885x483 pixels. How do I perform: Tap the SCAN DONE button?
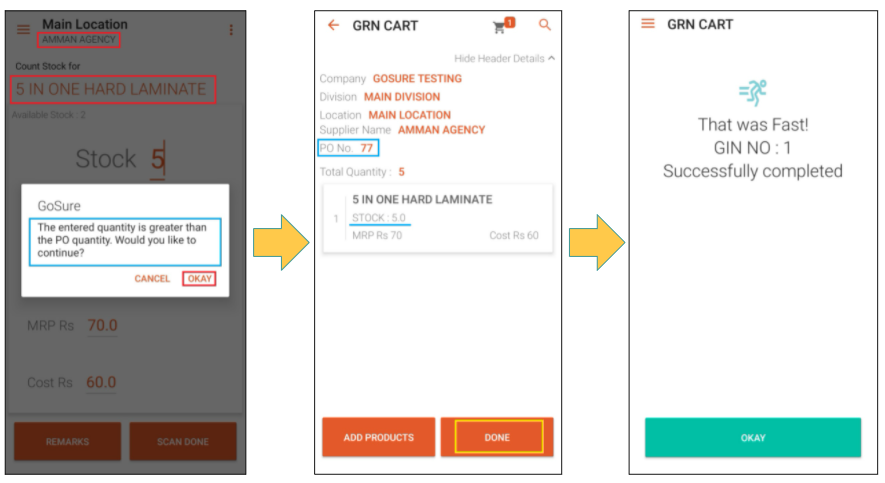pos(183,441)
